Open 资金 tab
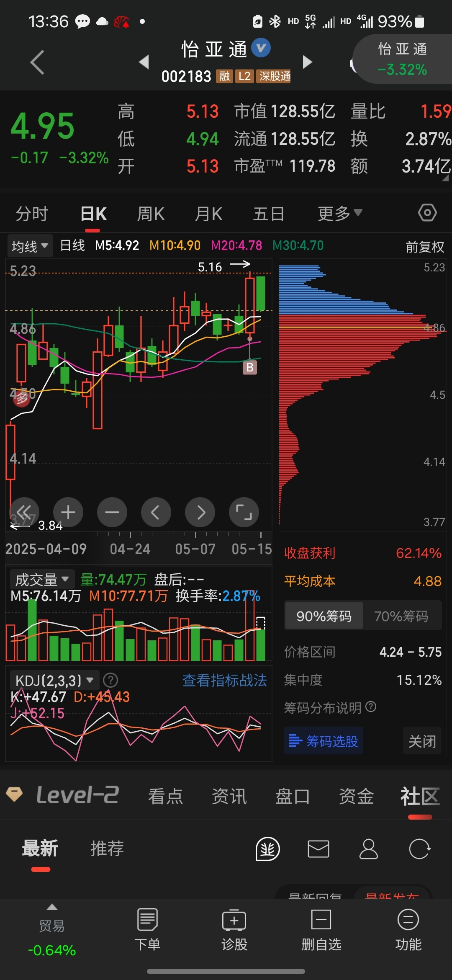 pos(356,796)
